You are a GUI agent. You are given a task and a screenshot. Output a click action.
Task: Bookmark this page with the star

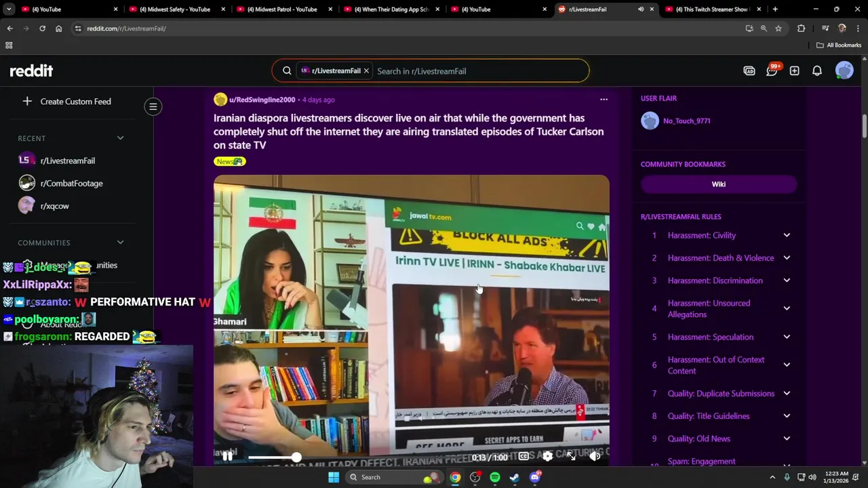point(778,28)
